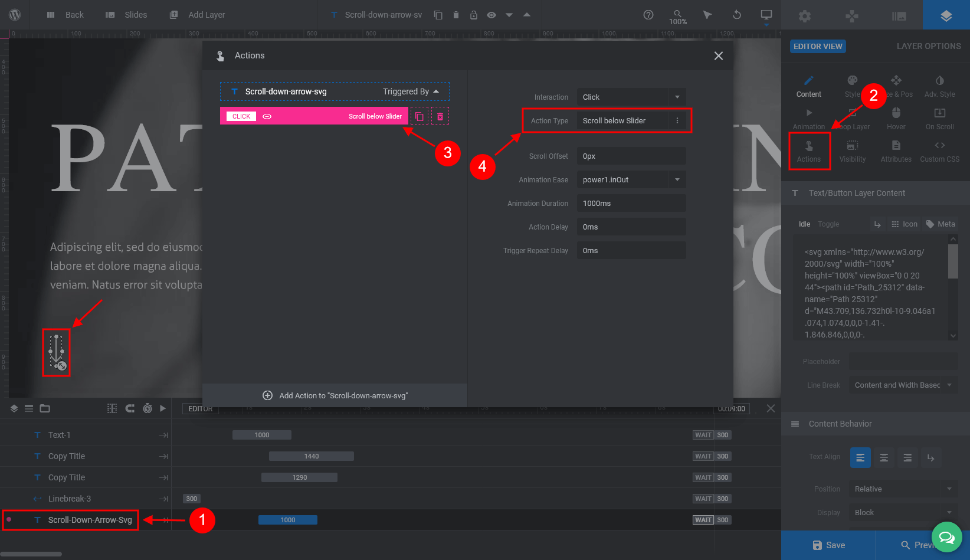
Task: Close the Actions dialog
Action: click(719, 55)
